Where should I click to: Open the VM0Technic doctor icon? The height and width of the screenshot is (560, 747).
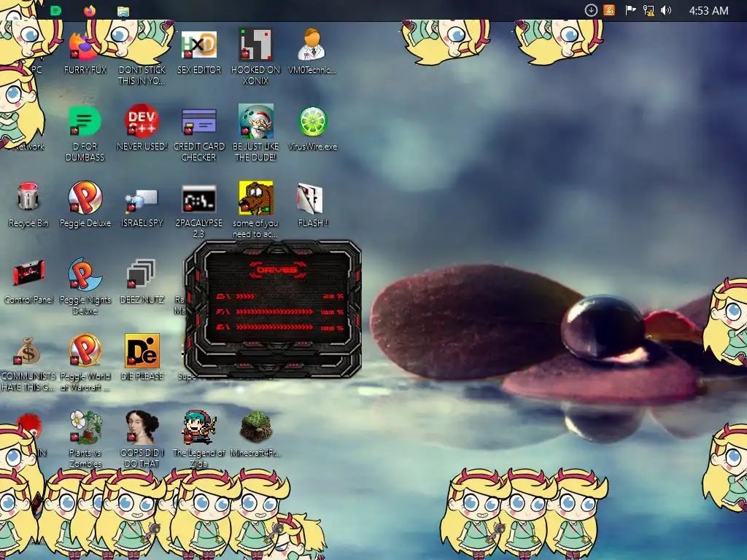click(x=312, y=52)
